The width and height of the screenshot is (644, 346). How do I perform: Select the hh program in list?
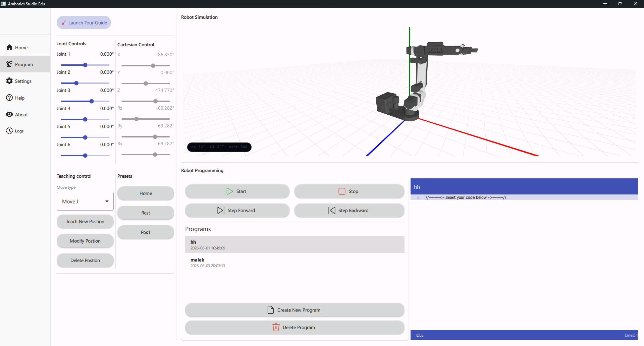coord(294,245)
